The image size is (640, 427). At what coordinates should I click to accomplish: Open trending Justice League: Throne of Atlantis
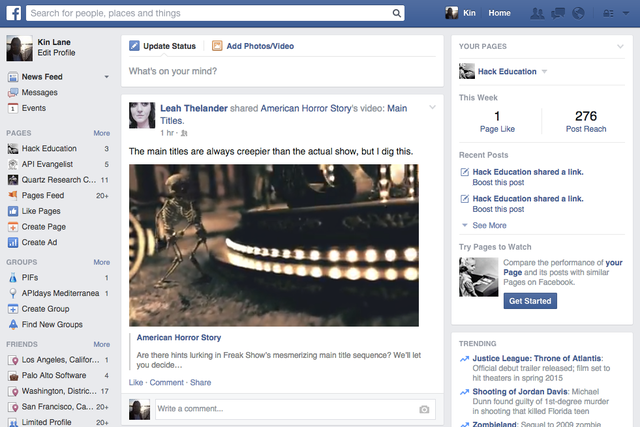pos(537,358)
